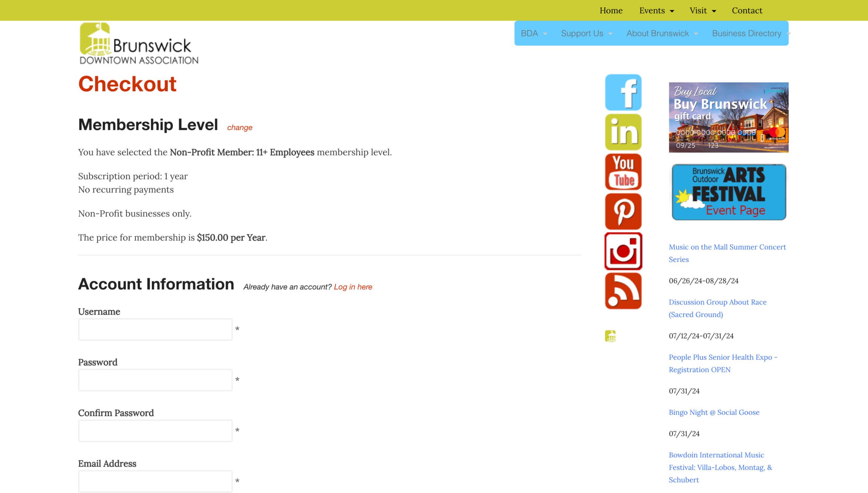This screenshot has width=868, height=493.
Task: Click the RSS feed icon
Action: 623,291
